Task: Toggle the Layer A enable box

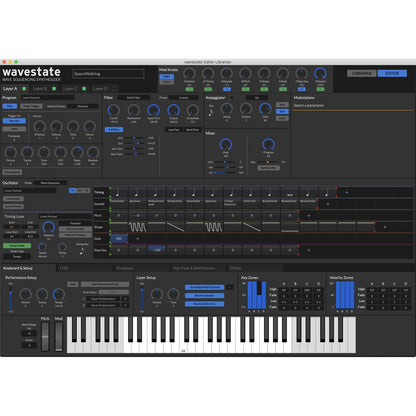Action: 24,89
